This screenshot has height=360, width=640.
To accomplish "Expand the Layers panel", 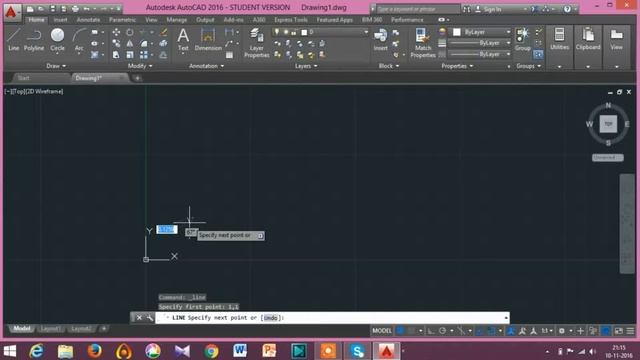I will pyautogui.click(x=306, y=66).
